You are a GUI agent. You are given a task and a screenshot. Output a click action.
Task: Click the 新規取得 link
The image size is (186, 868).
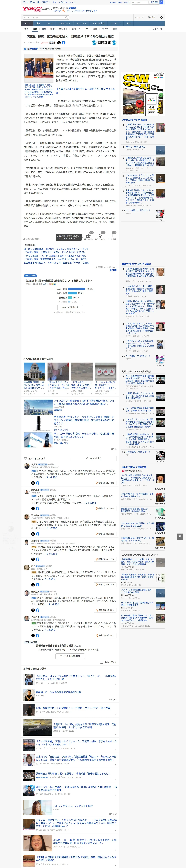tap(72, 8)
